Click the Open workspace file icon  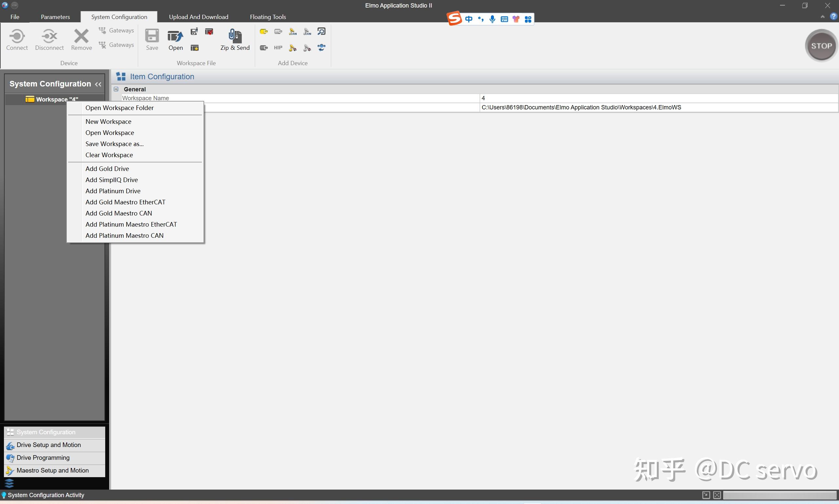tap(175, 36)
